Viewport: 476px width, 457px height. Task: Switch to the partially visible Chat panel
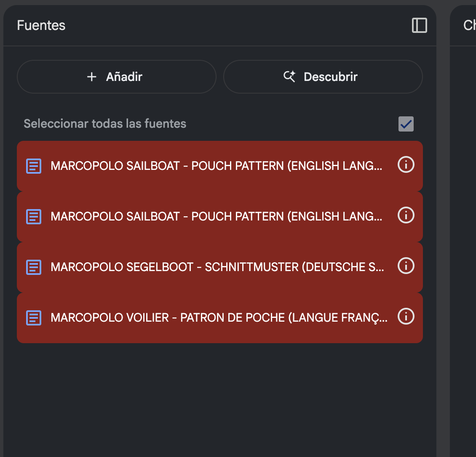[x=469, y=25]
